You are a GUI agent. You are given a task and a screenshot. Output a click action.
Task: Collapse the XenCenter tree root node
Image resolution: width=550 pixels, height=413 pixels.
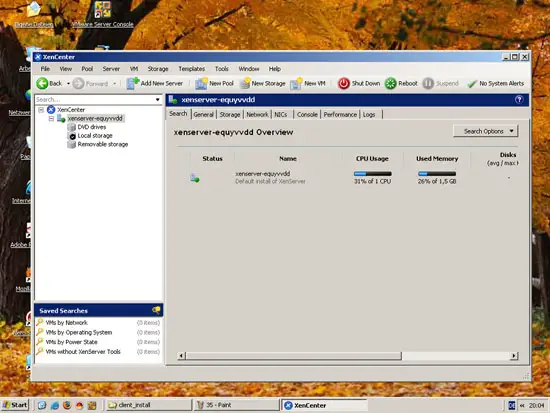click(41, 110)
